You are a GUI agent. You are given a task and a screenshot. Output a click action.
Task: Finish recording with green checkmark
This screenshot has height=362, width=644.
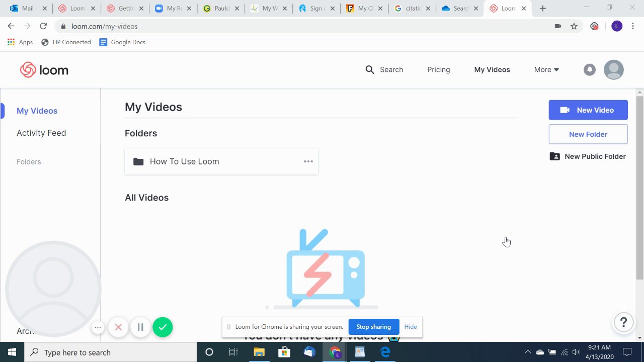coord(163,327)
